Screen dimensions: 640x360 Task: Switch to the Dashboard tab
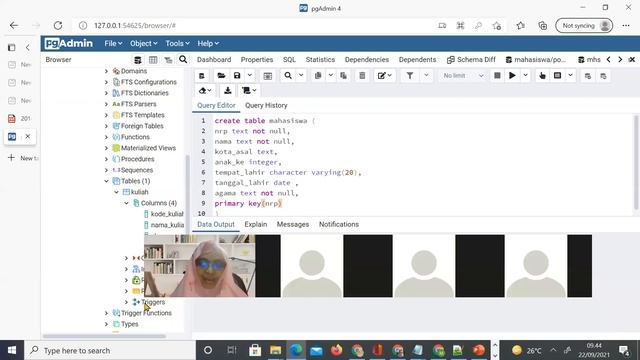point(214,60)
